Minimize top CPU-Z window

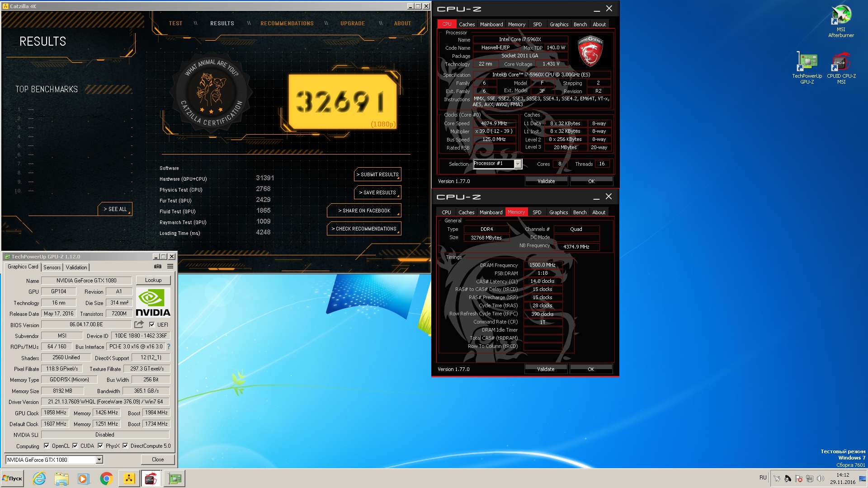coord(597,9)
